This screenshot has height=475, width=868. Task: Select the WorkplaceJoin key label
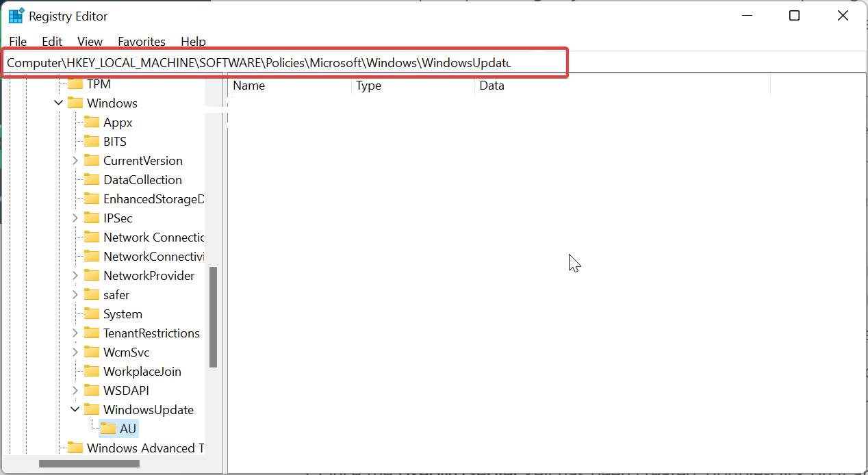tap(142, 372)
